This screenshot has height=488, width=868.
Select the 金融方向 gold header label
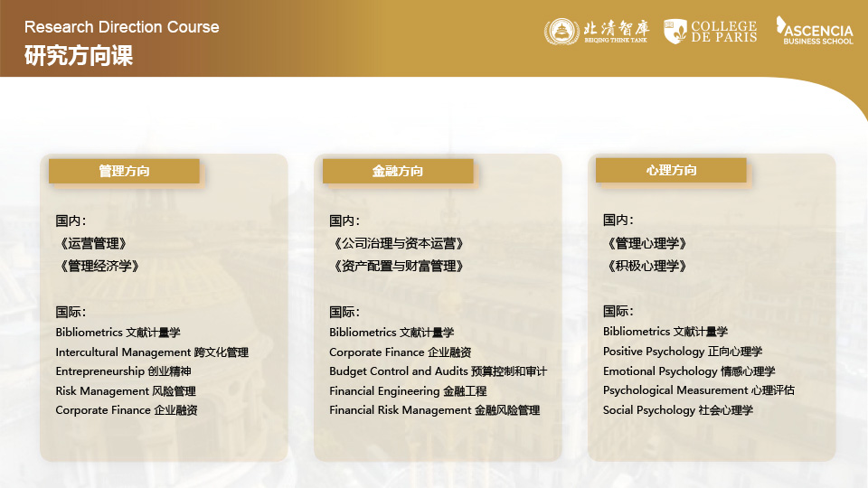pyautogui.click(x=398, y=171)
